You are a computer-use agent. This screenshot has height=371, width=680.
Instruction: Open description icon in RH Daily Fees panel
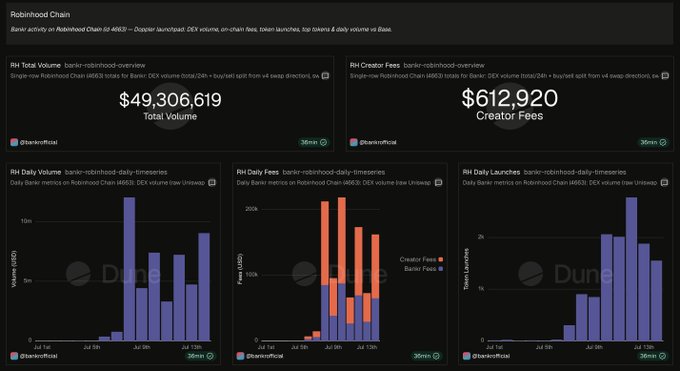pyautogui.click(x=438, y=183)
